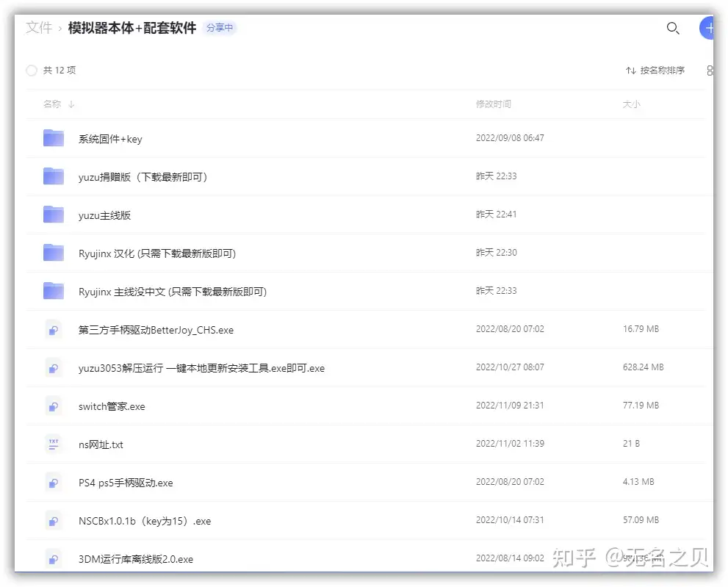Viewport: 728px width, 587px height.
Task: Click time 昨天 22:30
Action: tap(497, 253)
